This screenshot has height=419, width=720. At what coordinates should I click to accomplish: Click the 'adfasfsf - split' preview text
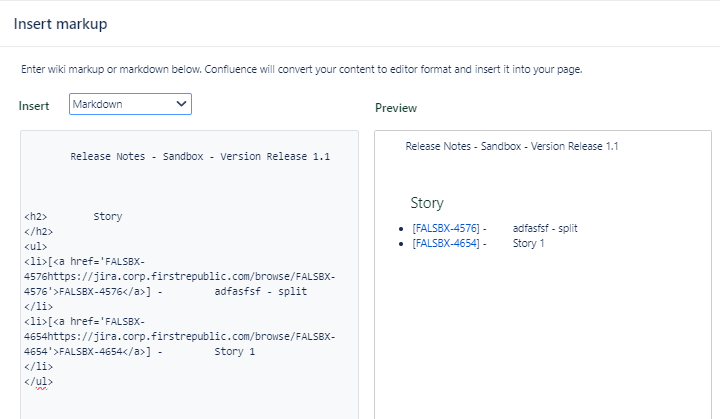(545, 228)
